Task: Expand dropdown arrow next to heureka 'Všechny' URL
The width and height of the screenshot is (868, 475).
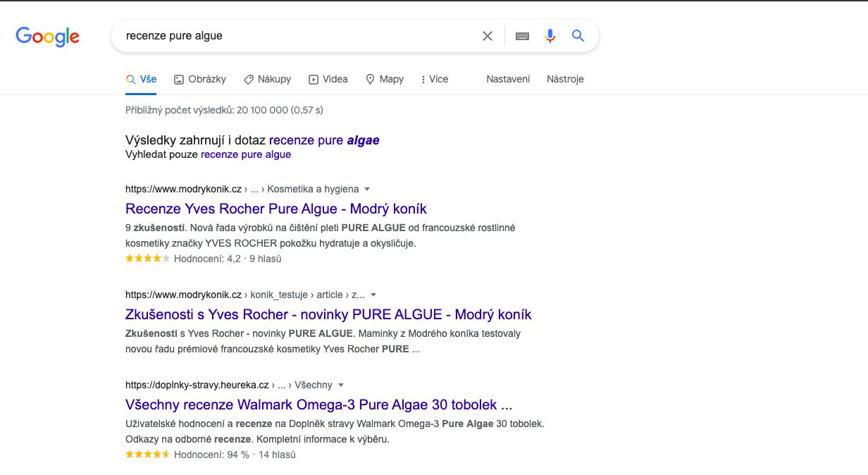Action: [341, 385]
